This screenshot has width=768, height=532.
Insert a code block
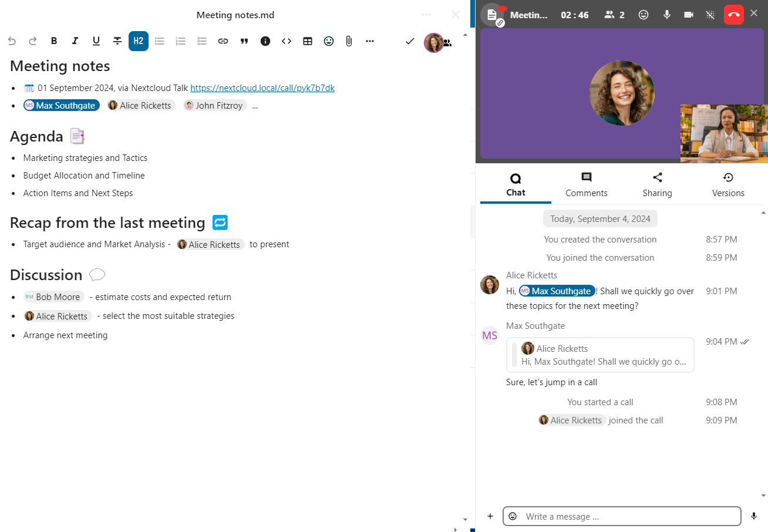tap(287, 41)
